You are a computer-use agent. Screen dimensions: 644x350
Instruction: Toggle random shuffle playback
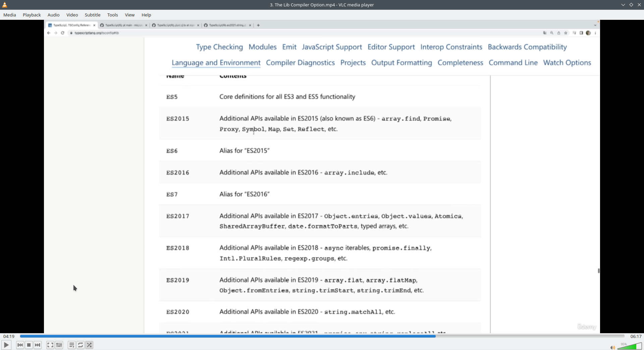coord(89,345)
